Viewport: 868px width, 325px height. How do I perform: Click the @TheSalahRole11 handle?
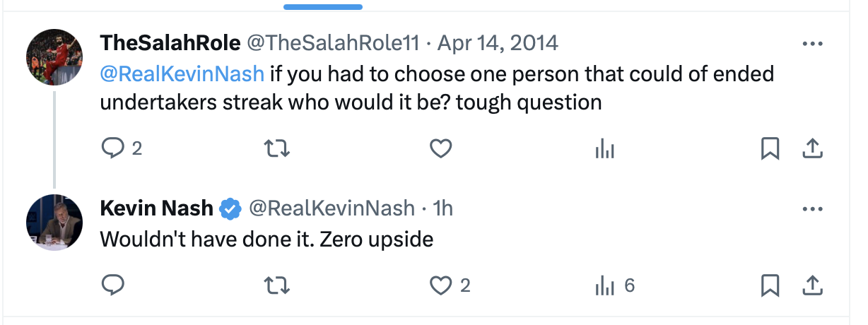click(332, 43)
